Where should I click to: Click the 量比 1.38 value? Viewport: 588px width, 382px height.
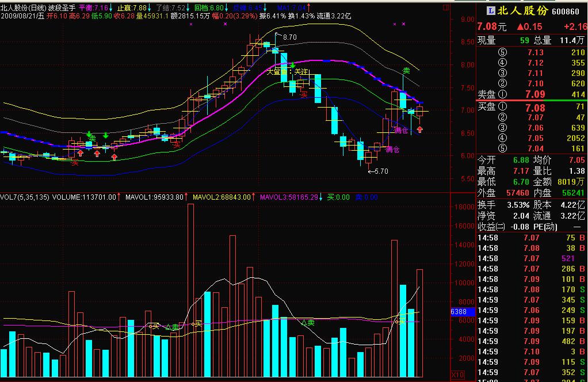(x=576, y=171)
